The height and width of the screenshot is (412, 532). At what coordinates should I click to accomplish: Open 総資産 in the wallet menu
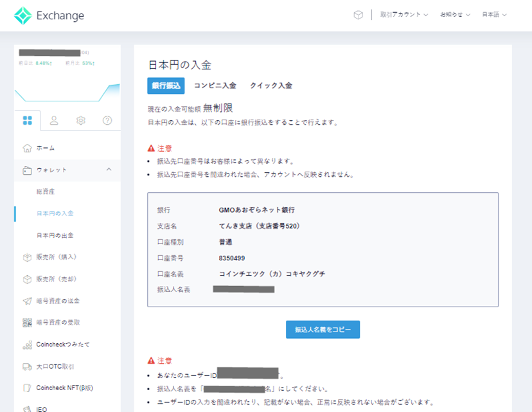tap(46, 192)
